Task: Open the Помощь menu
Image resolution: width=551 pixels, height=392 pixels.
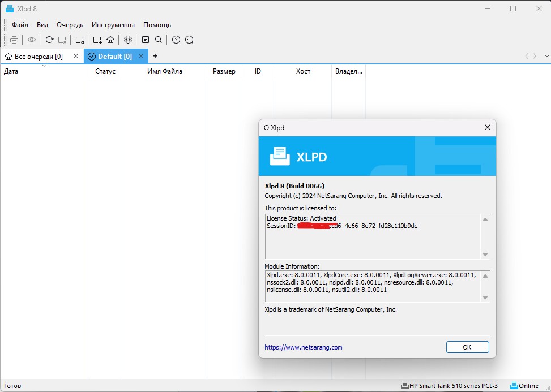Action: click(x=157, y=25)
